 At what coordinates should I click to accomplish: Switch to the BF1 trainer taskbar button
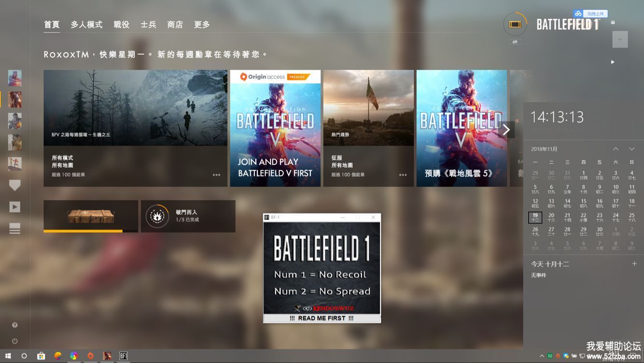pyautogui.click(x=123, y=356)
